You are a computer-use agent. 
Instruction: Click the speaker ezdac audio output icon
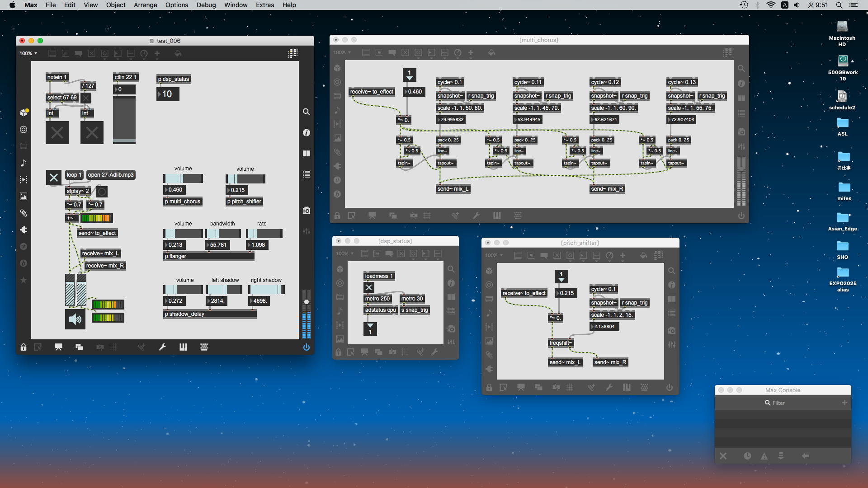[x=75, y=319]
